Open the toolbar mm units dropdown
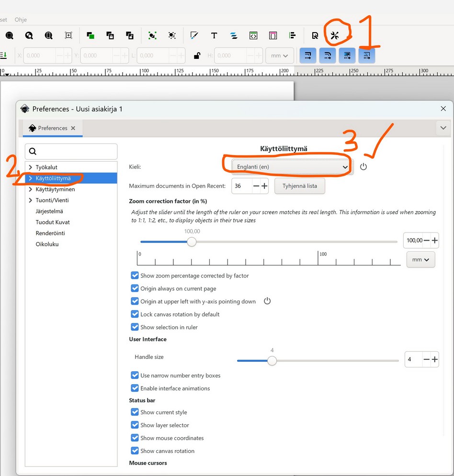Viewport: 454px width, 476px height. point(280,55)
